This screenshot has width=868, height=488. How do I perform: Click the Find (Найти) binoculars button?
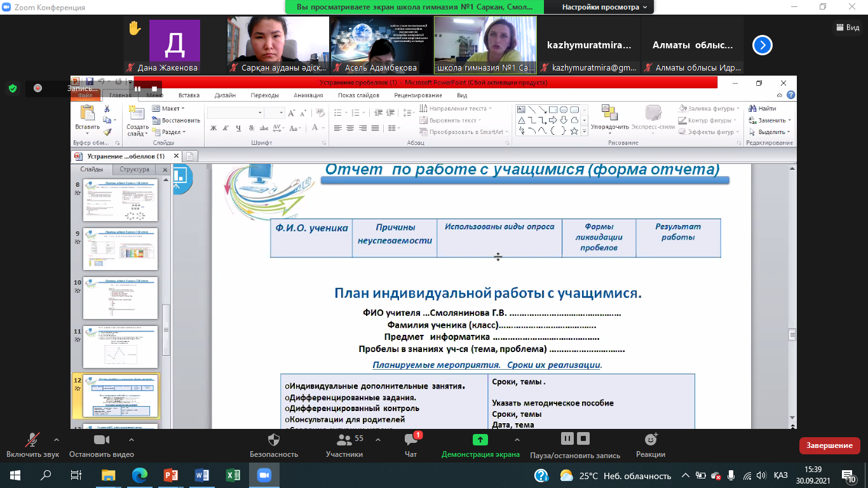(x=762, y=109)
